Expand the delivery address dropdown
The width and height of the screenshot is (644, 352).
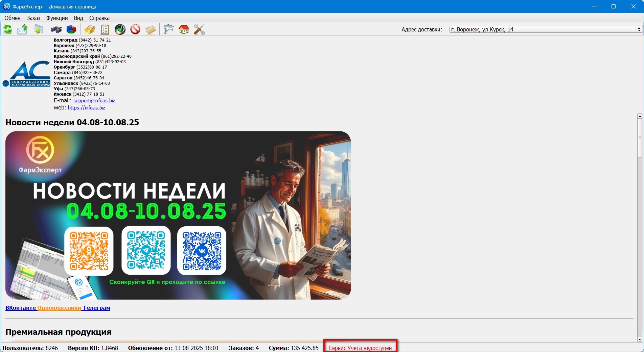[x=639, y=30]
